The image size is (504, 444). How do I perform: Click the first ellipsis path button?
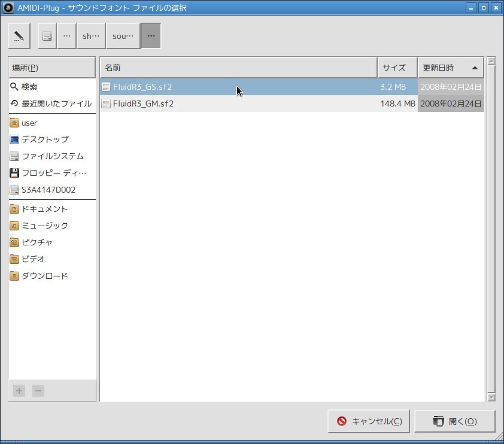[x=66, y=36]
